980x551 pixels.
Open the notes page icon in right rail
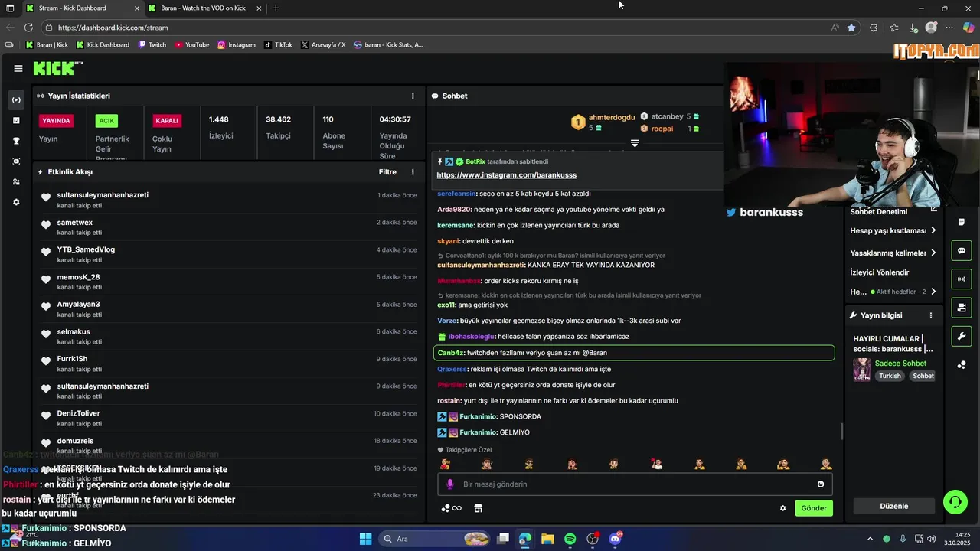962,223
